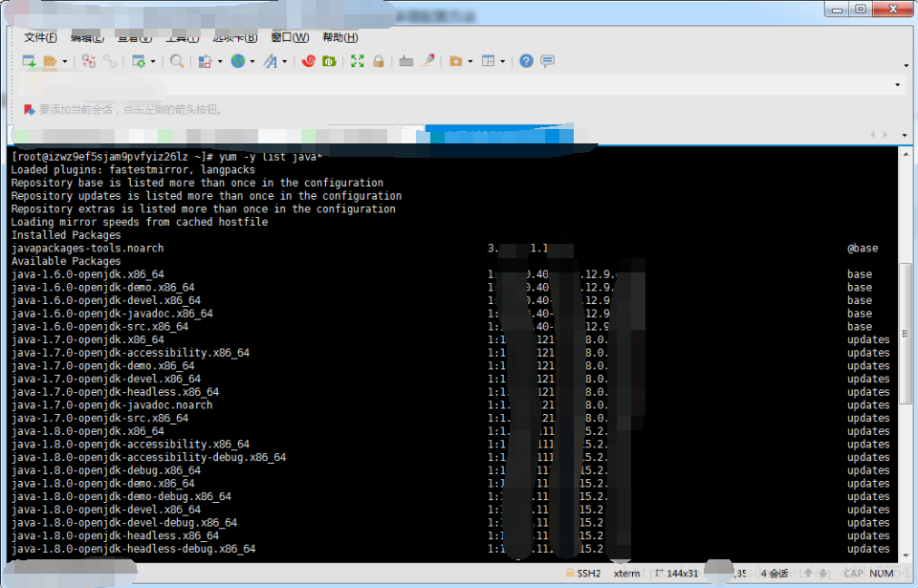The height and width of the screenshot is (588, 918).
Task: Toggle the CAP indicator in status bar
Action: 853,574
